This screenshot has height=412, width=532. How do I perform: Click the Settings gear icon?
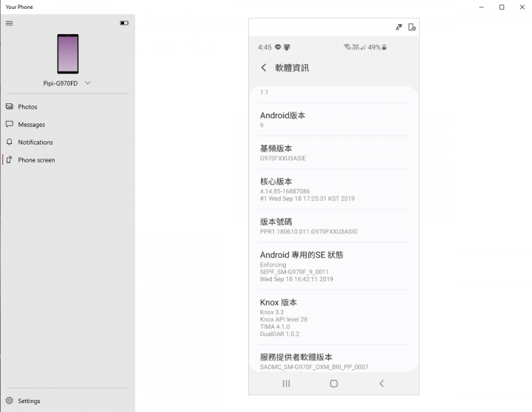coord(10,401)
